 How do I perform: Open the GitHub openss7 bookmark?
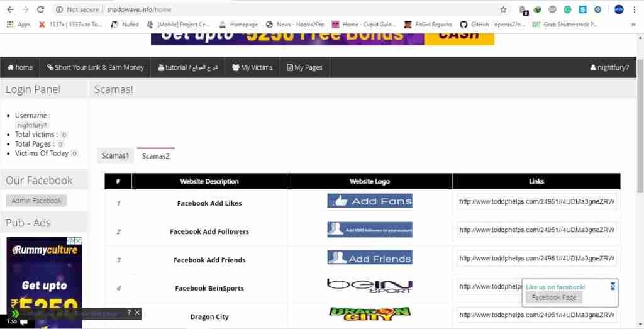(x=492, y=25)
